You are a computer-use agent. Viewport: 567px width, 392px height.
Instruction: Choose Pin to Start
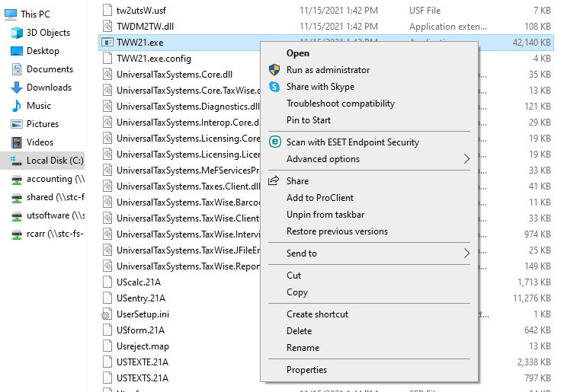point(309,120)
